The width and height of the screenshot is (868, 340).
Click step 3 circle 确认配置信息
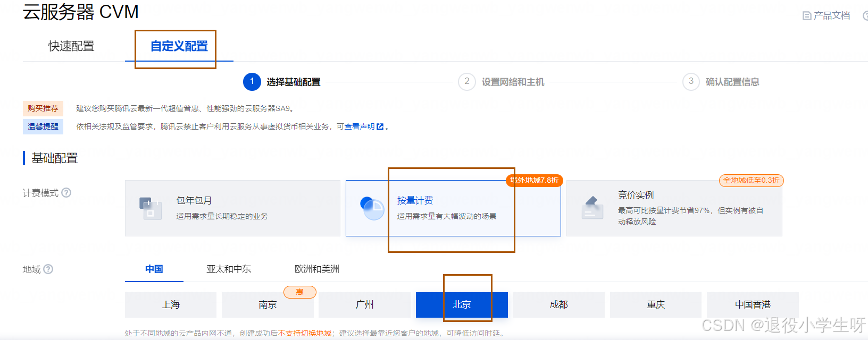[x=691, y=82]
